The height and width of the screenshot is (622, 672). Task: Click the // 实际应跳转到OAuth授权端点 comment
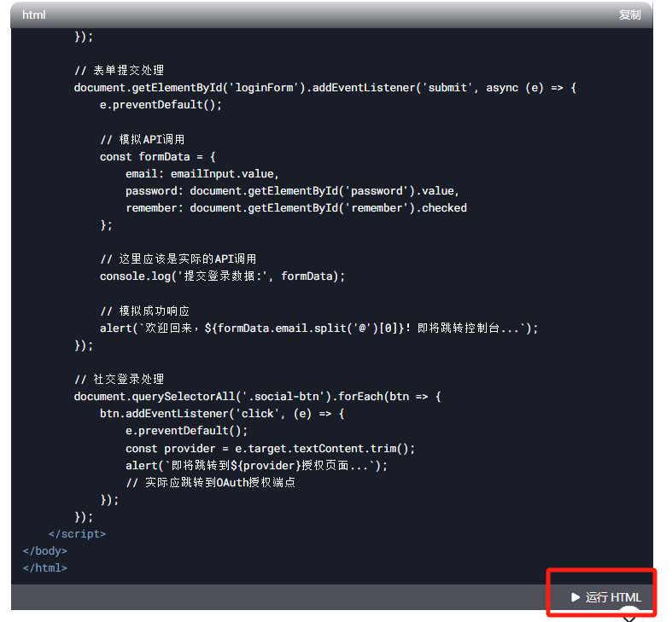(210, 483)
